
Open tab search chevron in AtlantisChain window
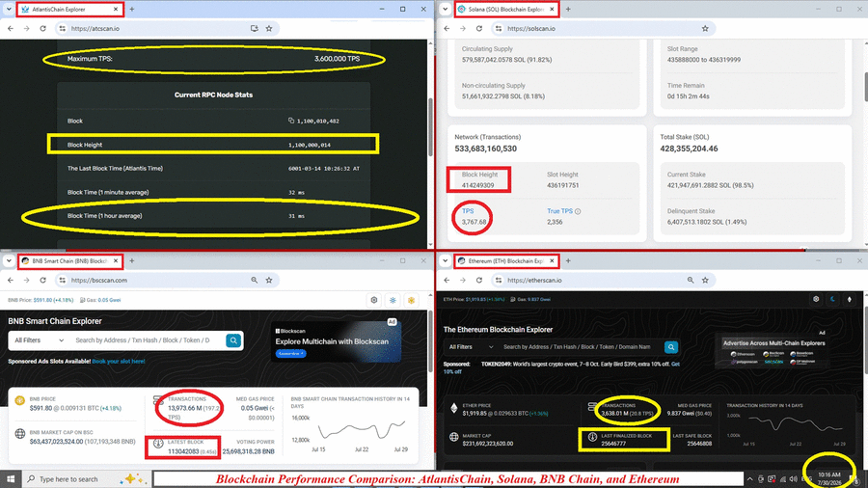tap(9, 9)
